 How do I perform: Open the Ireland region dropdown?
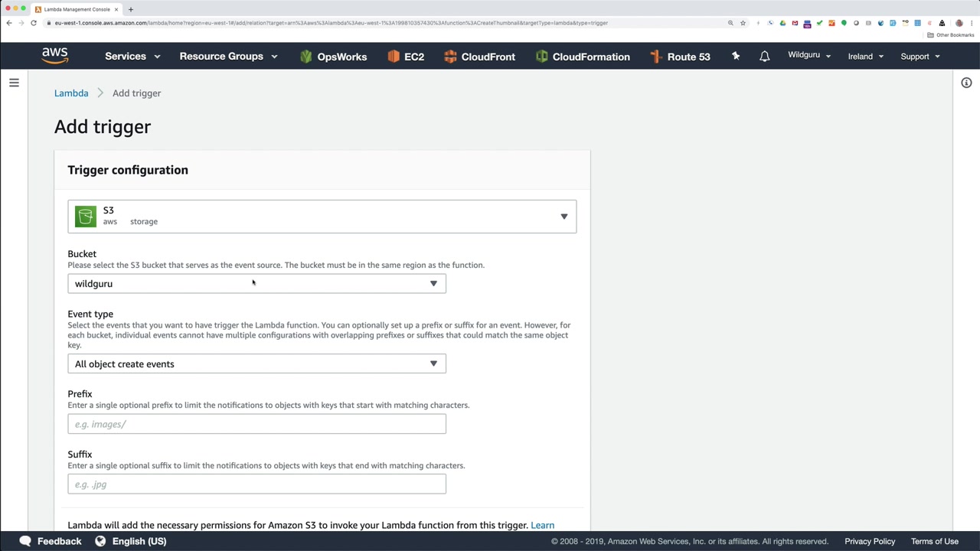(866, 56)
